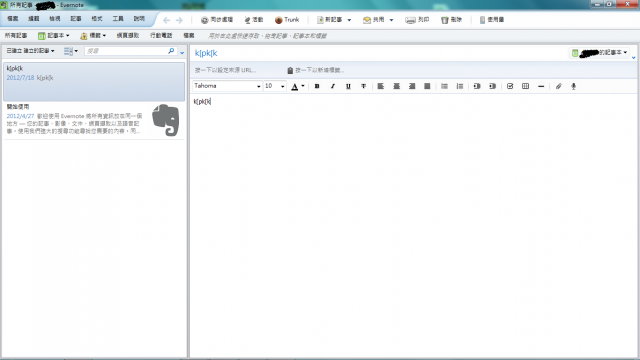The image size is (640, 360).
Task: Insert a table into the note
Action: (525, 86)
